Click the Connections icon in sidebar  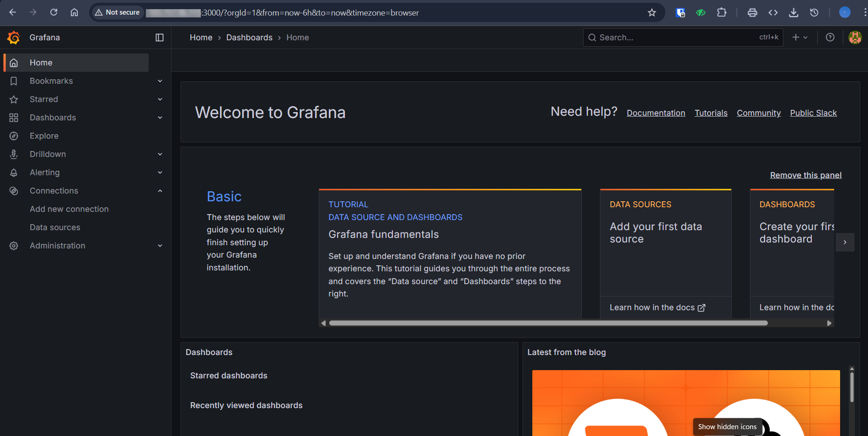pos(14,191)
